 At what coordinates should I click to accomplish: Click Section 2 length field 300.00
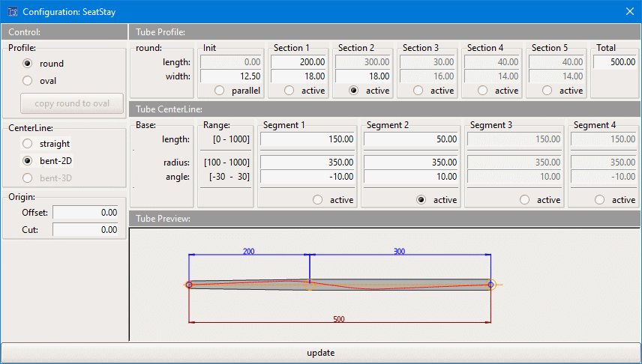click(x=363, y=62)
